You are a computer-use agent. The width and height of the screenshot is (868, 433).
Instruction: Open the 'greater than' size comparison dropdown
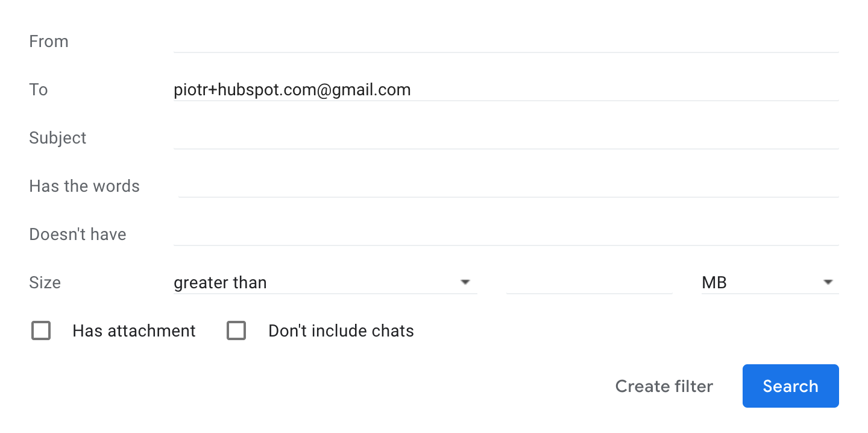click(325, 282)
